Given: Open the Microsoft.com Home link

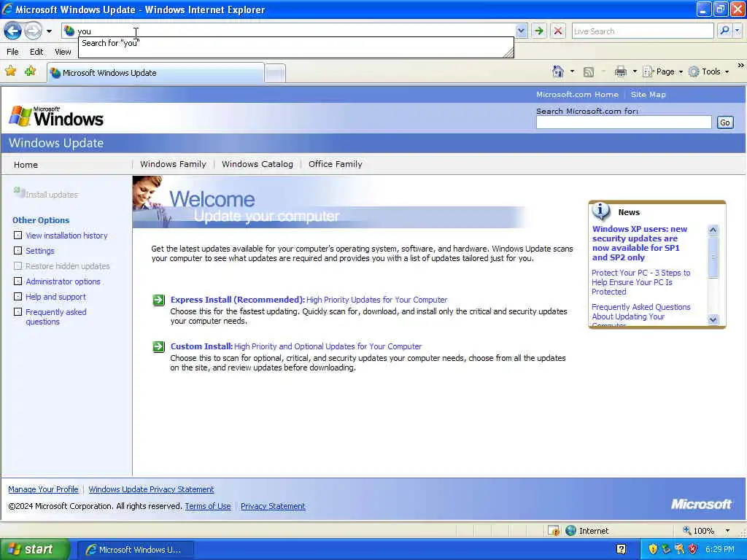Looking at the screenshot, I should point(577,94).
